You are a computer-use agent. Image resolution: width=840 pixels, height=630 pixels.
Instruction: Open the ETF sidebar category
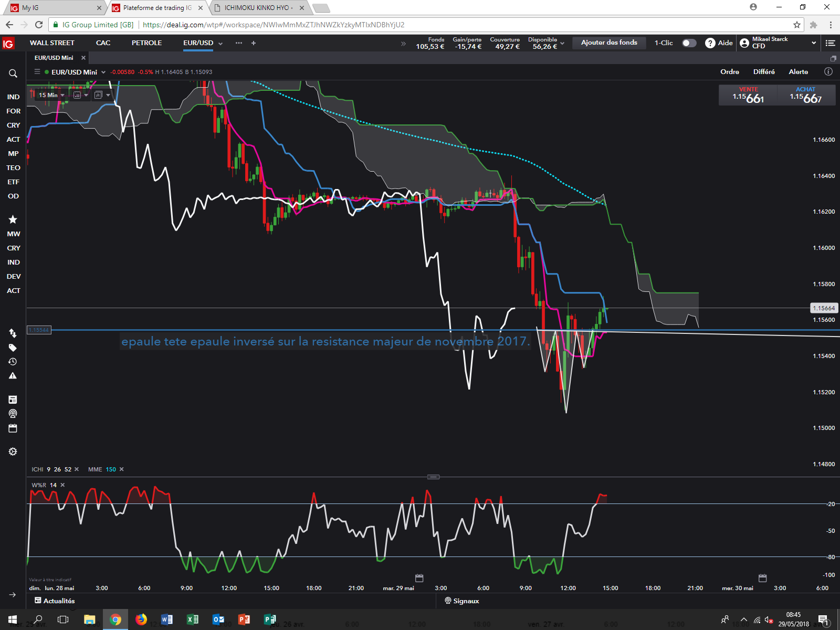[x=13, y=182]
